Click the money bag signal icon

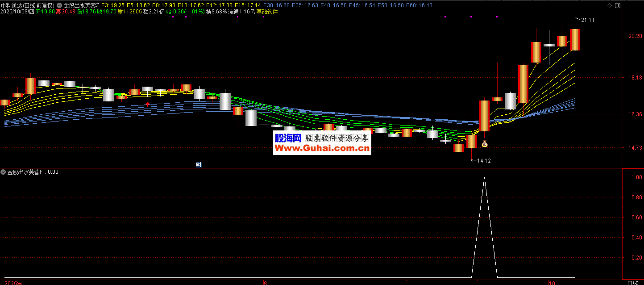[x=484, y=144]
